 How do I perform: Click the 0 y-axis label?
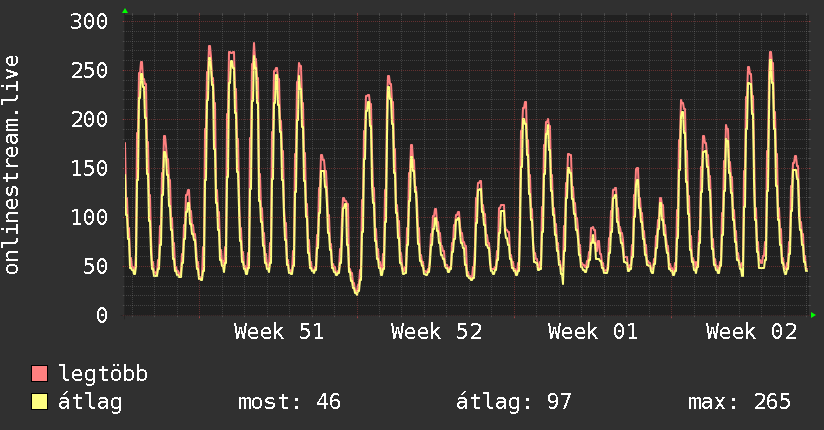click(x=102, y=315)
